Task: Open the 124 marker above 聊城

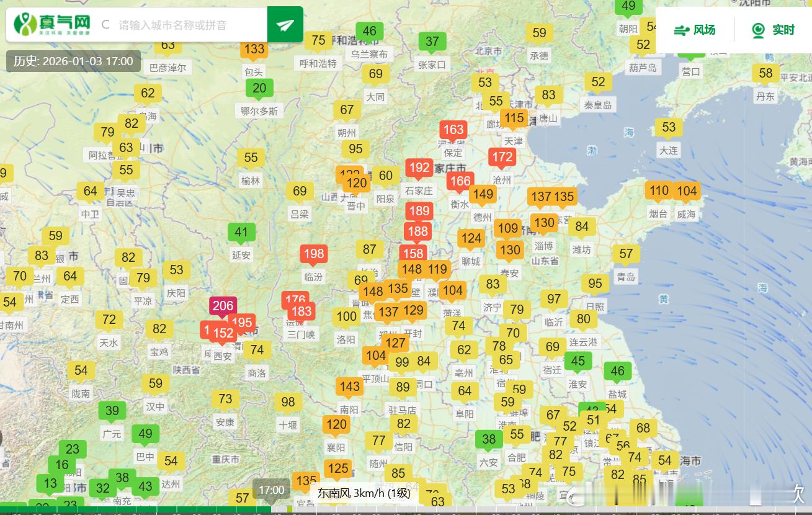Action: (x=471, y=240)
